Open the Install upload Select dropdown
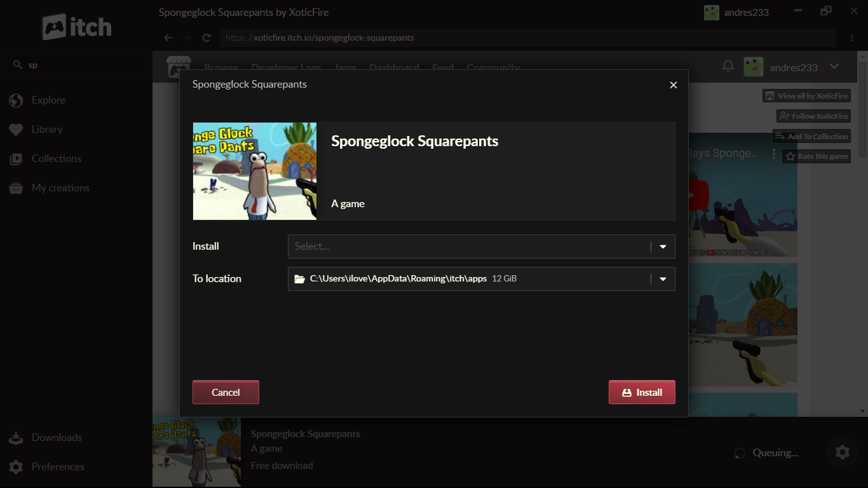Screen dimensions: 868x488 [481, 247]
